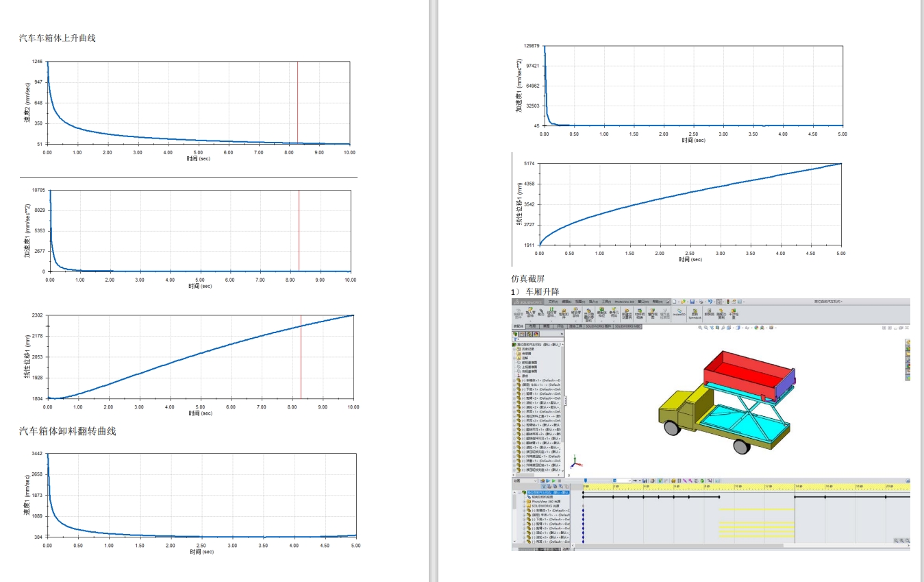Click the caption 1）车厢升降

[x=536, y=291]
